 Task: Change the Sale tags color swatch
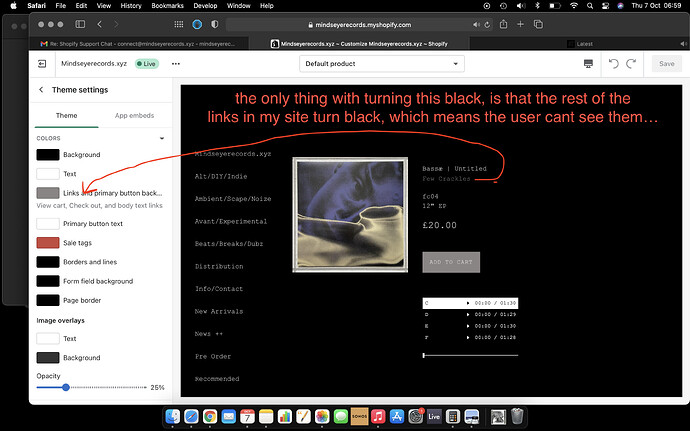tap(48, 243)
